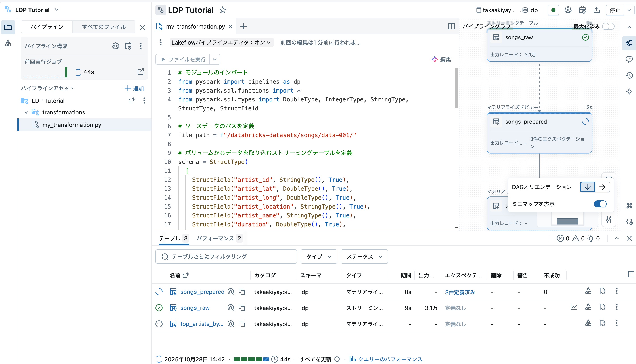Click the share/export icon near the stop button
Screen dimensions: 636x364
click(x=597, y=10)
